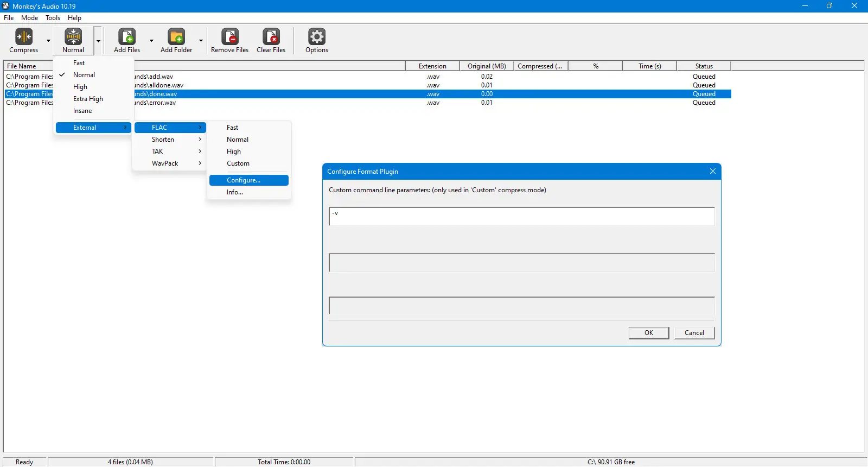Screen dimensions: 868x467
Task: Click the third disabled input field in dialog
Action: [522, 306]
